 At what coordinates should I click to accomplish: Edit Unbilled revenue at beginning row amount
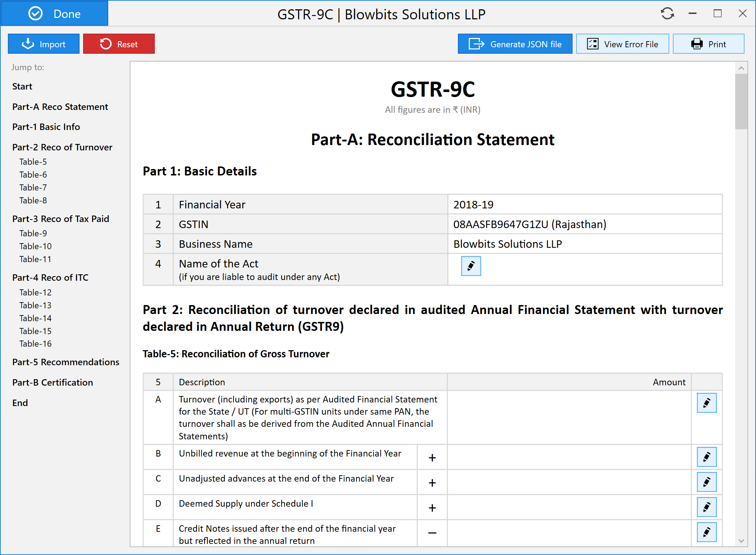706,457
